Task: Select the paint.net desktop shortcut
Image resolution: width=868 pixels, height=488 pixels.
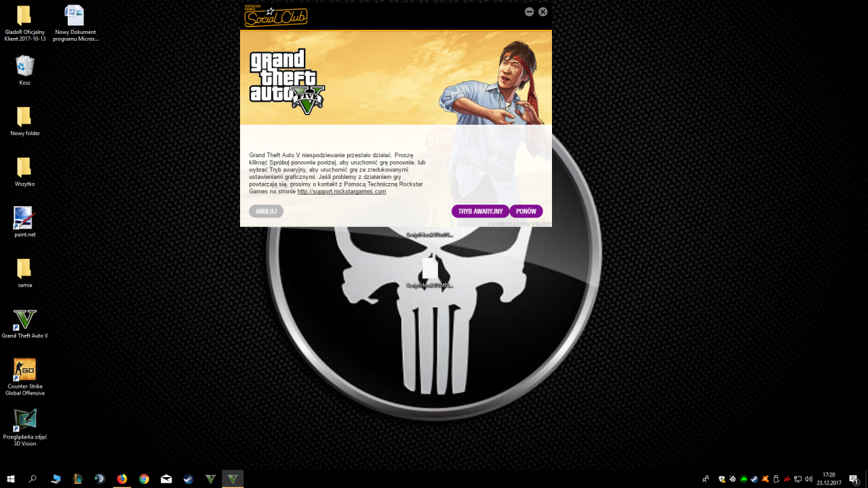Action: point(24,222)
